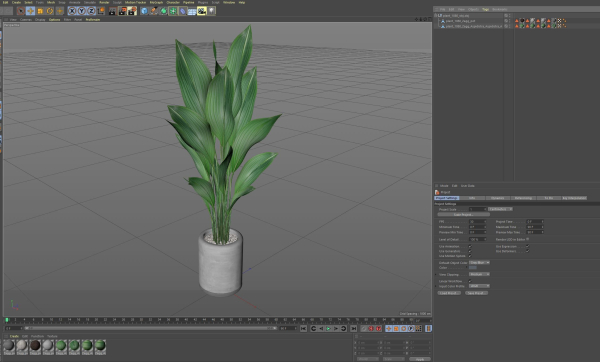600x362 pixels.
Task: Add a light object icon
Action: pyautogui.click(x=211, y=11)
